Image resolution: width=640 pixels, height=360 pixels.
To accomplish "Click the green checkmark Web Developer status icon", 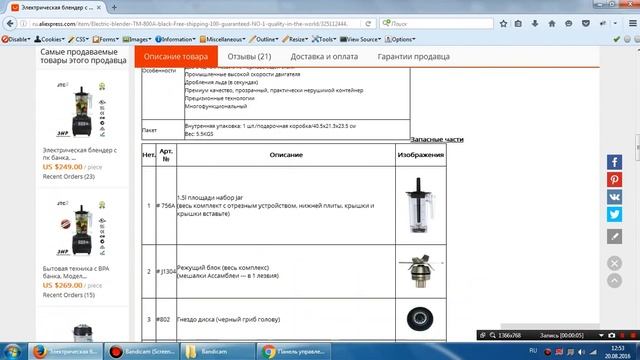I will (617, 39).
